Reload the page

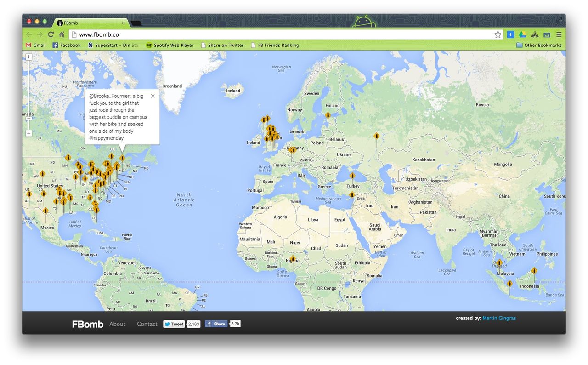point(51,34)
